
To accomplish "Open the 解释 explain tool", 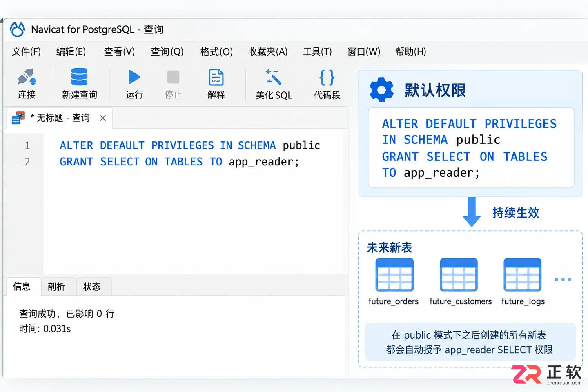I will pyautogui.click(x=216, y=84).
